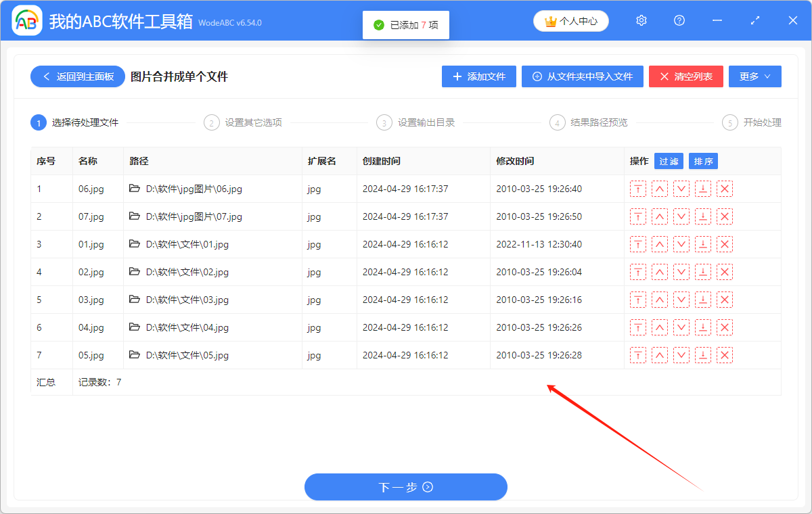The height and width of the screenshot is (514, 812).
Task: Open the settings gear in title bar
Action: (x=641, y=21)
